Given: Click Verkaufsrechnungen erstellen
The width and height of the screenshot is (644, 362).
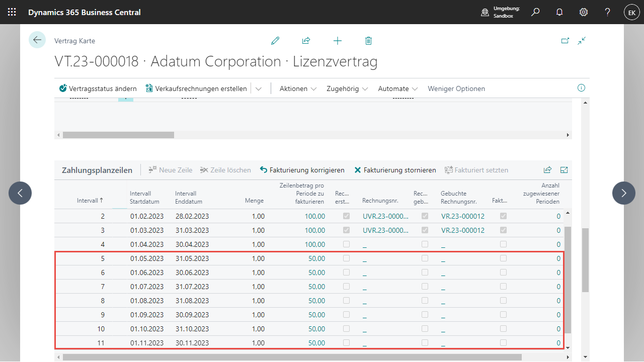Looking at the screenshot, I should 196,88.
